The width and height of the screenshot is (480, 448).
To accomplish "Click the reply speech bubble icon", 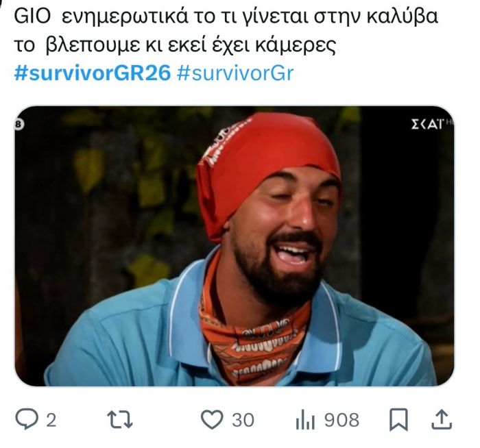I will pos(27,419).
